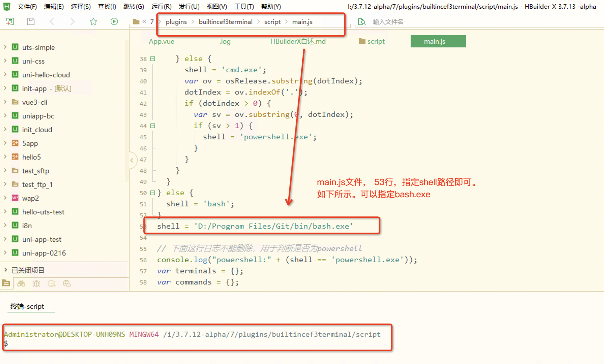
Task: Click the run play icon
Action: 114,22
